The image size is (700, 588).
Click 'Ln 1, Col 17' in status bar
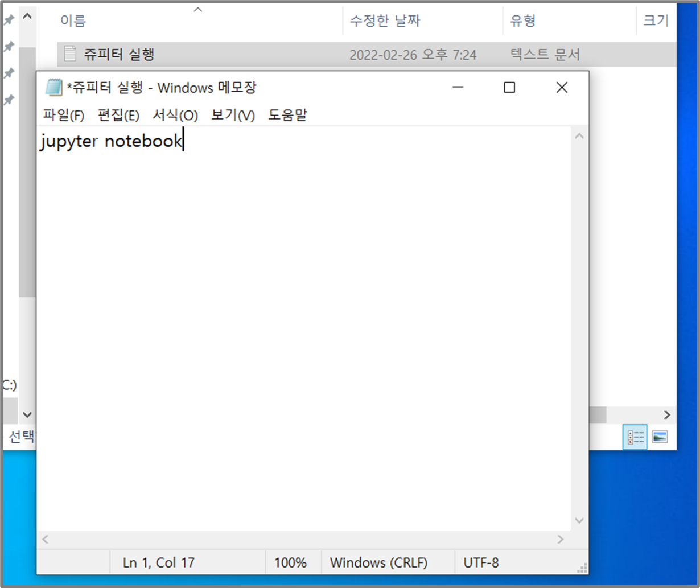point(159,563)
